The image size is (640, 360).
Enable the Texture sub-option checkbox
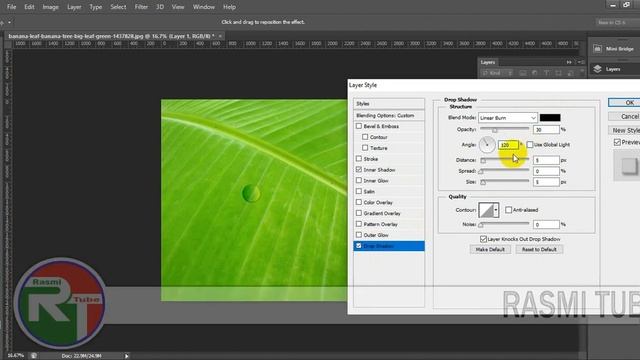pyautogui.click(x=365, y=148)
